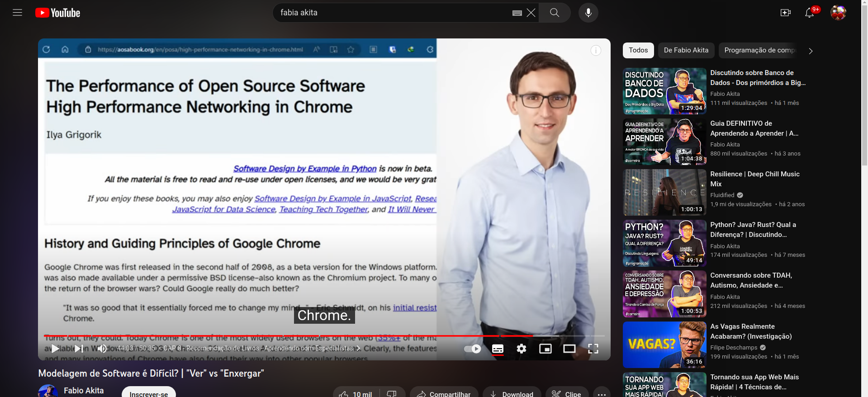The image size is (868, 397).
Task: Select the 'Todos' filter chip
Action: click(638, 50)
